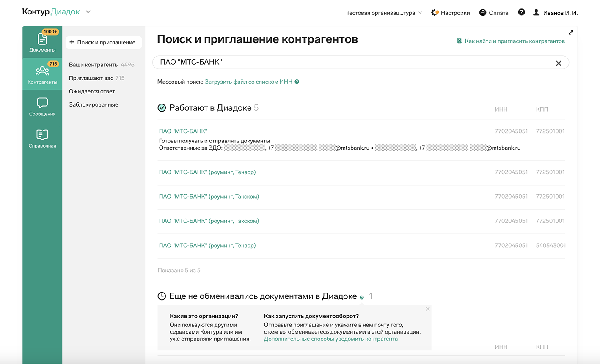Clear the search field with X
Image resolution: width=600 pixels, height=364 pixels.
[x=559, y=63]
